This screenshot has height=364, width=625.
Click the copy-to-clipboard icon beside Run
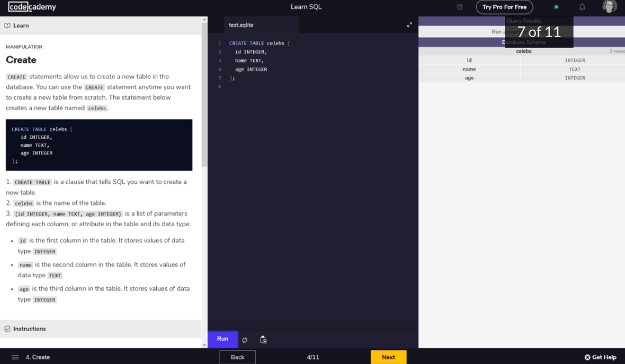[x=263, y=340]
